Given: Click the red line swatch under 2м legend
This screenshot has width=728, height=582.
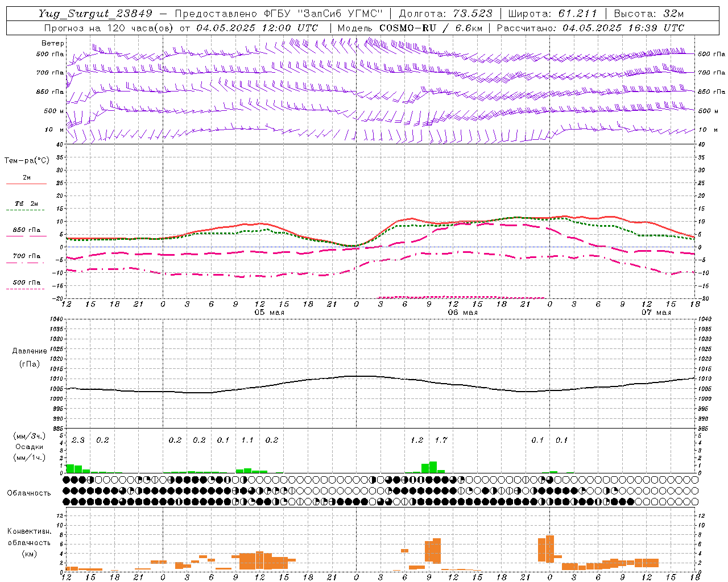Looking at the screenshot, I should [x=26, y=184].
